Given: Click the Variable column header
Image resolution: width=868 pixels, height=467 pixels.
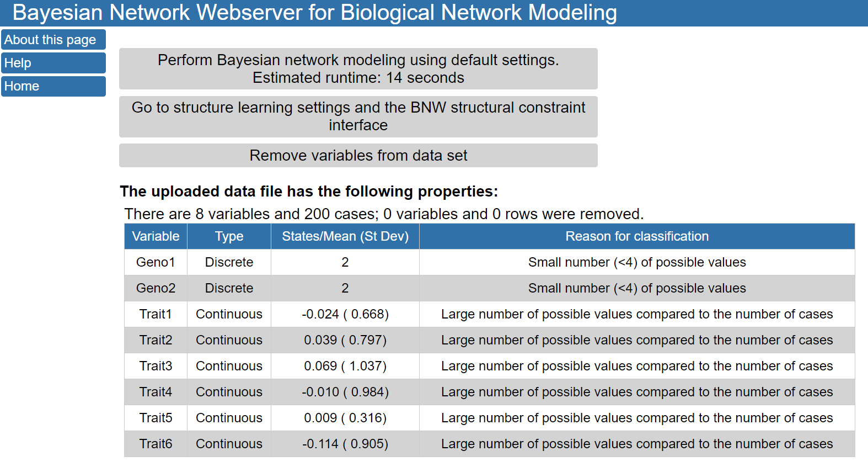Looking at the screenshot, I should pos(156,236).
